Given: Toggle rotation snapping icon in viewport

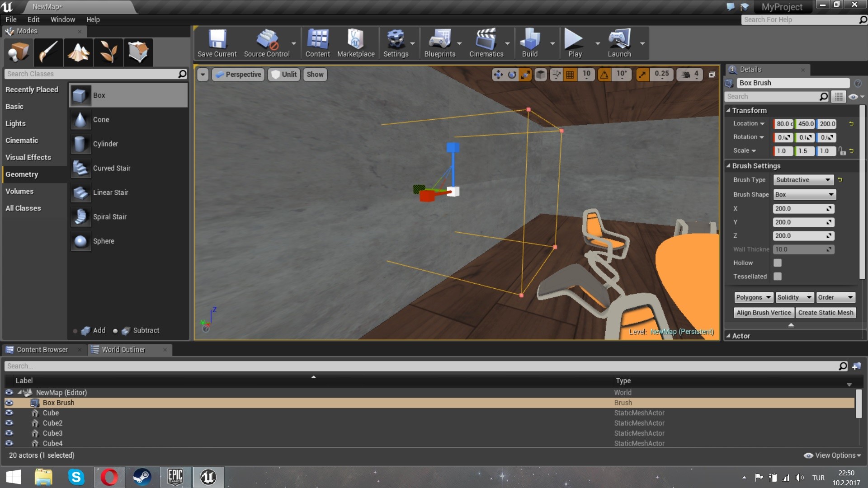Looking at the screenshot, I should (604, 75).
